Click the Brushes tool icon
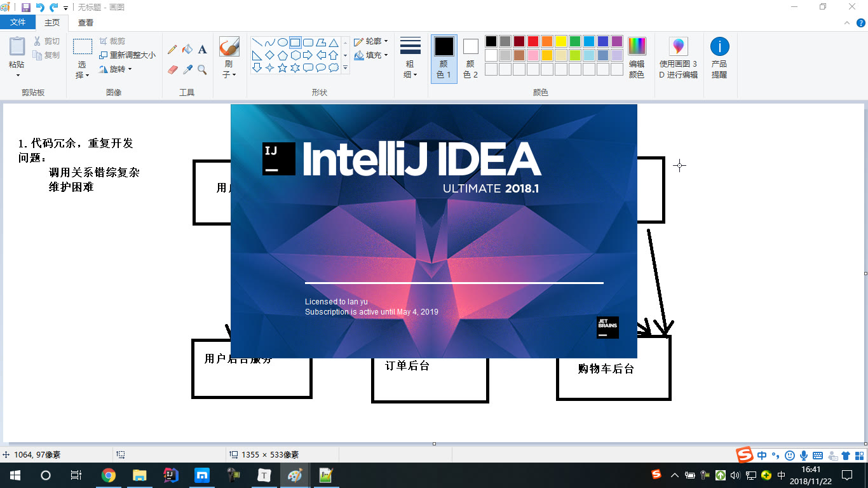The width and height of the screenshot is (868, 488). 229,47
